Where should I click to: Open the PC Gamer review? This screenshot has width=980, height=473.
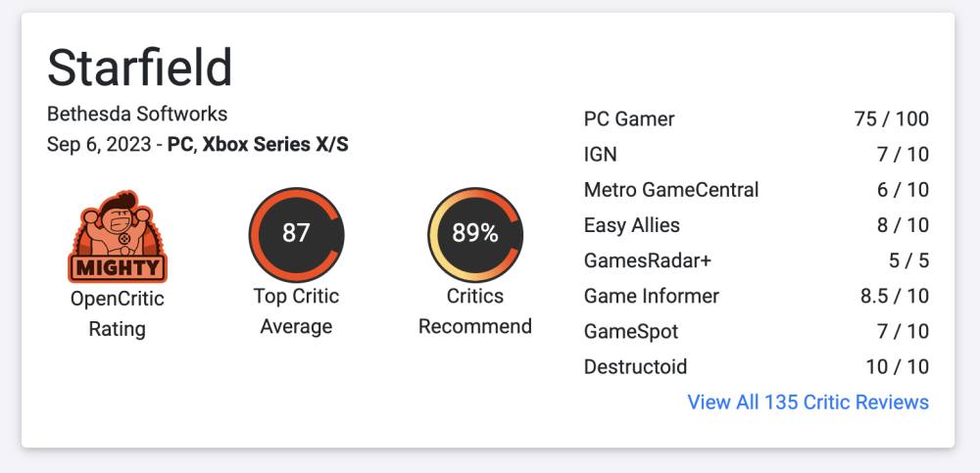[629, 119]
